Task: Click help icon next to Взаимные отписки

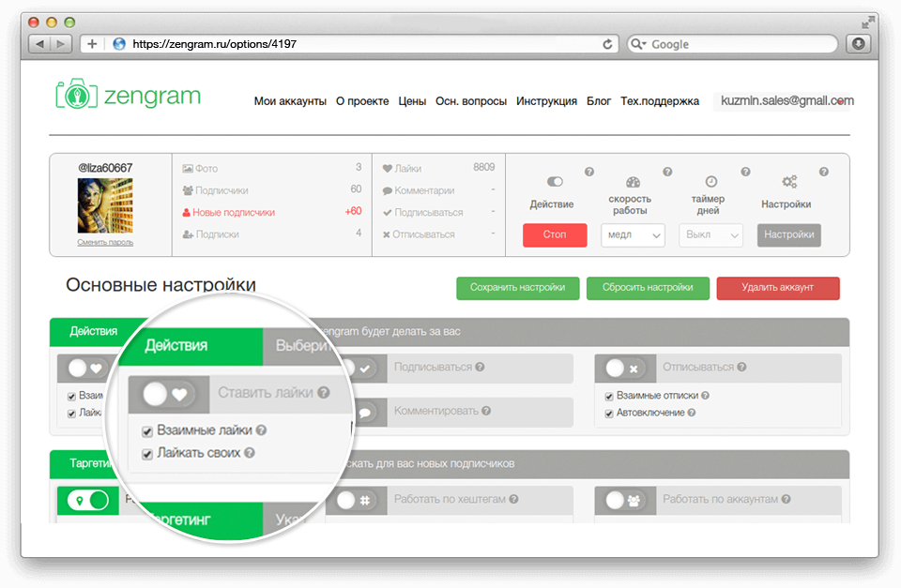Action: [705, 395]
